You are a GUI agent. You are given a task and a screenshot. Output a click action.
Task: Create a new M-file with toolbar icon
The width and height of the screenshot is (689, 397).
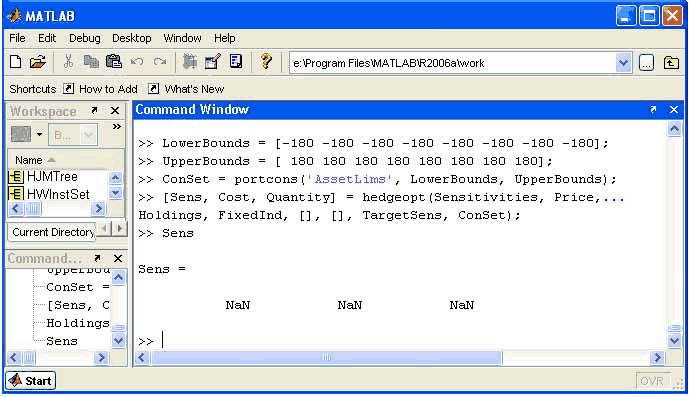tap(15, 62)
